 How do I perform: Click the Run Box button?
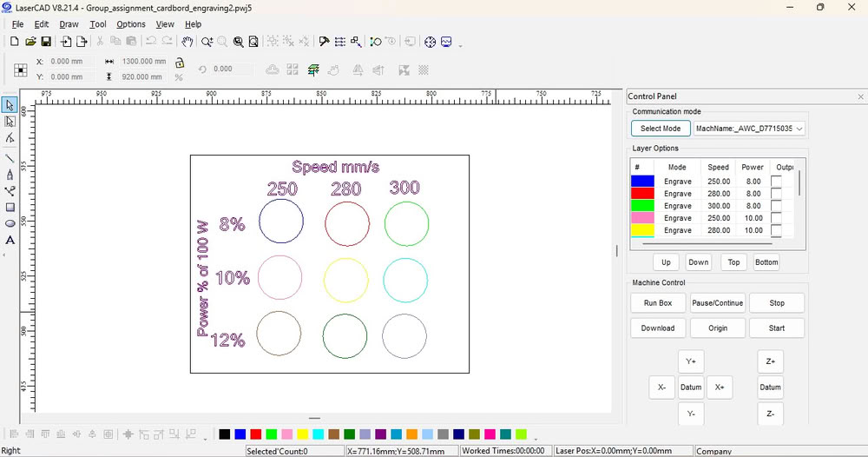658,303
